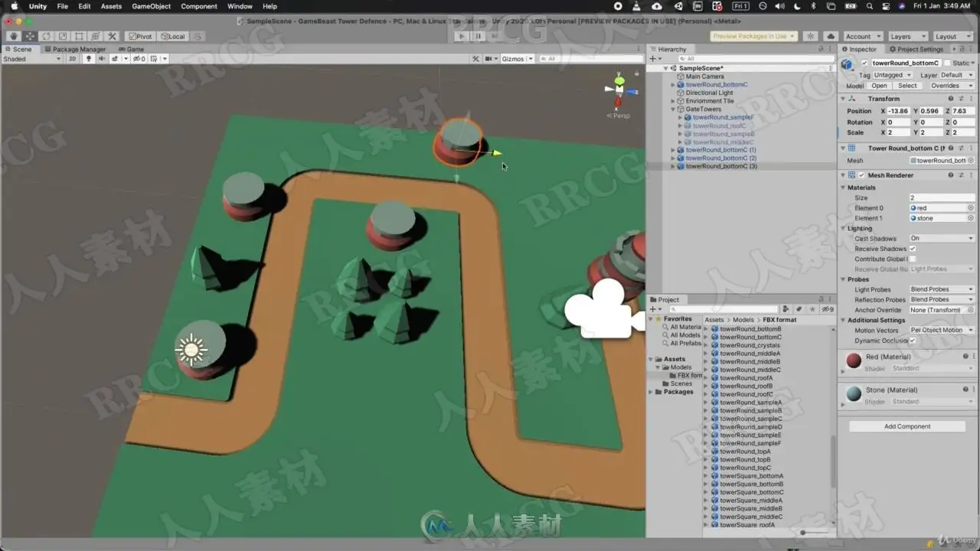Toggle scene audio speaker icon
The height and width of the screenshot is (551, 980).
pyautogui.click(x=101, y=59)
